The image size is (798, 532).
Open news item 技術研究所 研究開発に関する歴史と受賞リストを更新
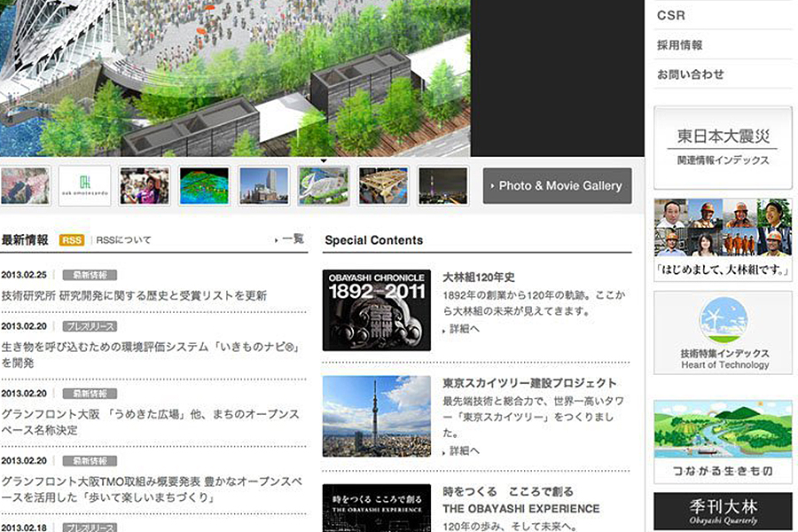pos(134,295)
